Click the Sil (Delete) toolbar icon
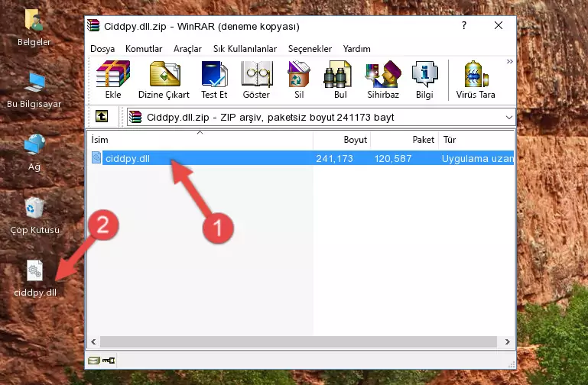Screen dimensions: 588x385 (299, 79)
